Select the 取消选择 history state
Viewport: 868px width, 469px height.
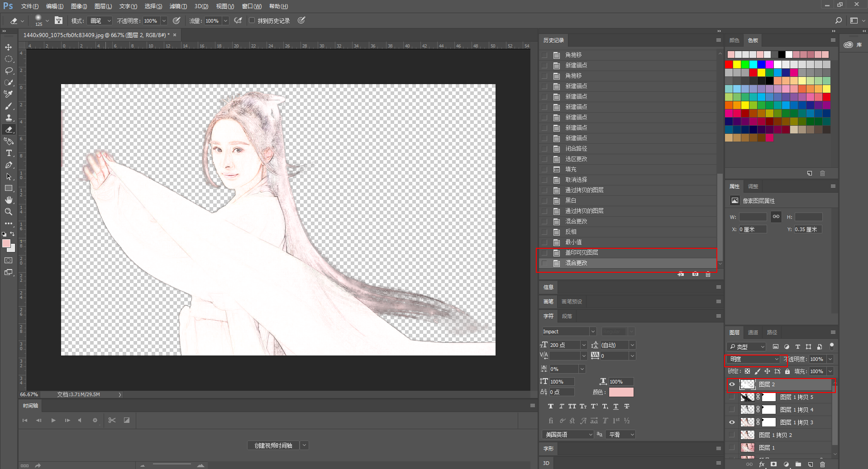(x=627, y=180)
